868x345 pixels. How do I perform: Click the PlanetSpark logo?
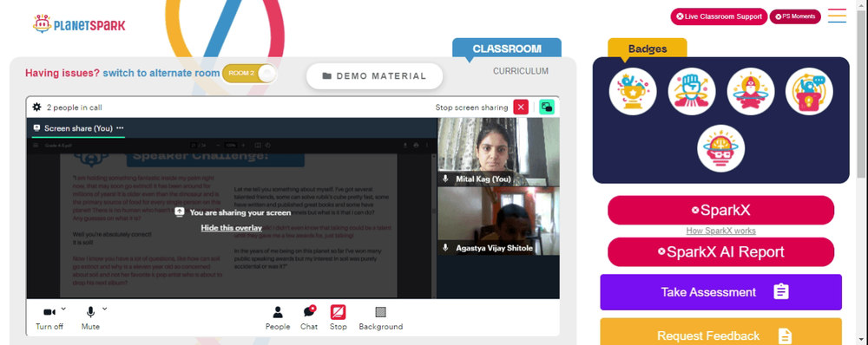point(79,24)
